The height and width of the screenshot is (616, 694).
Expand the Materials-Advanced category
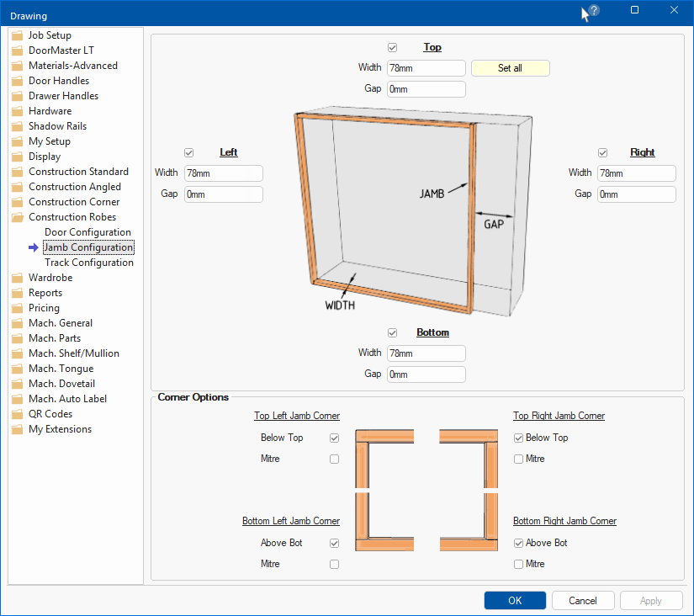pyautogui.click(x=72, y=66)
